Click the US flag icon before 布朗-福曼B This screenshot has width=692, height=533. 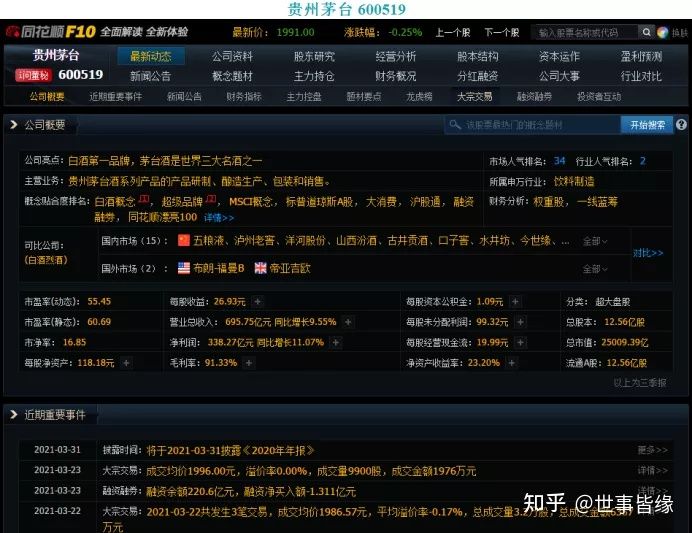pyautogui.click(x=184, y=268)
